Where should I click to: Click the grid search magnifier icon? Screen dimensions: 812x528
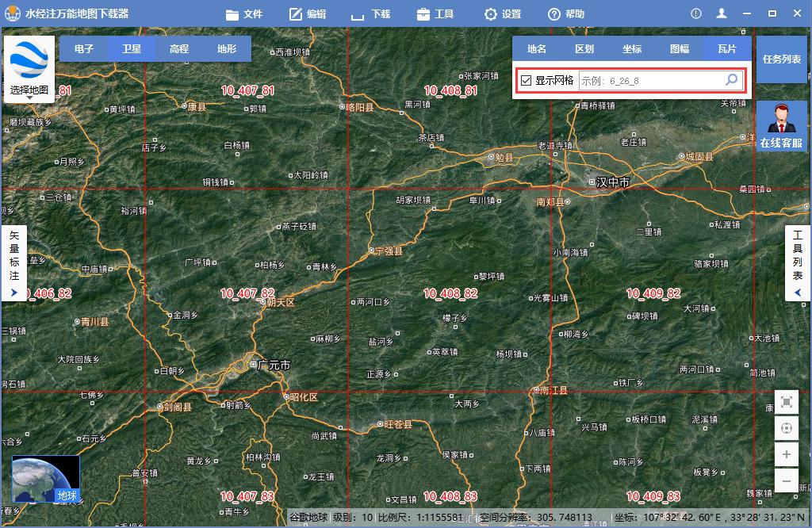pyautogui.click(x=731, y=79)
